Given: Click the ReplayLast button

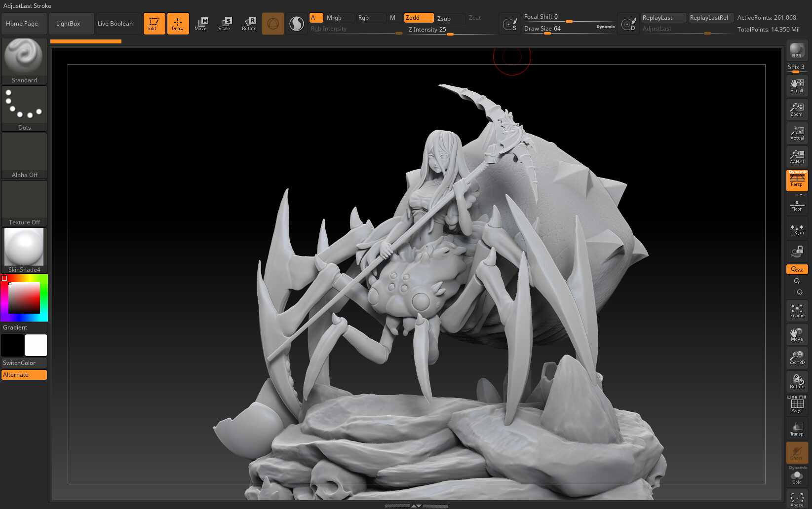Looking at the screenshot, I should pos(662,18).
